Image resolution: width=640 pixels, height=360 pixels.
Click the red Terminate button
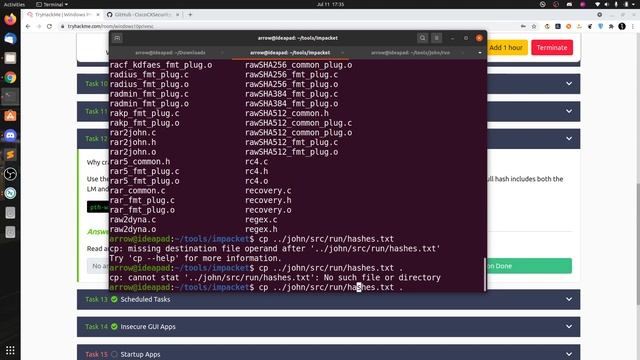552,47
